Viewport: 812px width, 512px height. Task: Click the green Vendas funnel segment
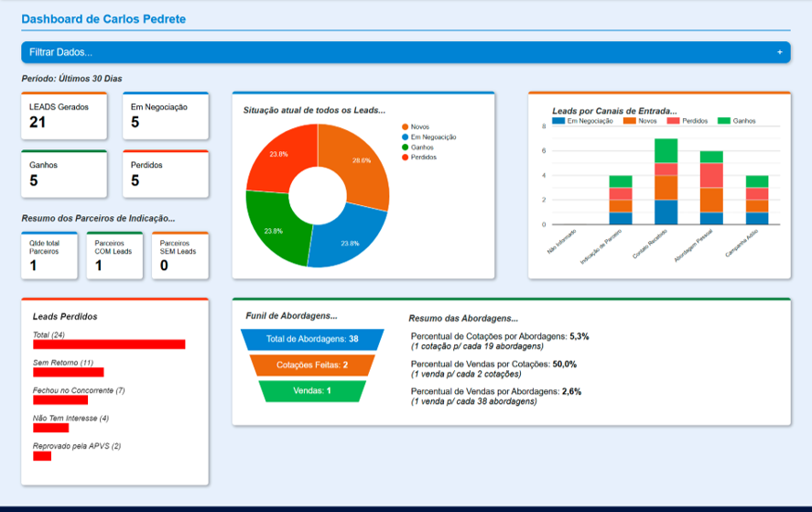pyautogui.click(x=312, y=391)
